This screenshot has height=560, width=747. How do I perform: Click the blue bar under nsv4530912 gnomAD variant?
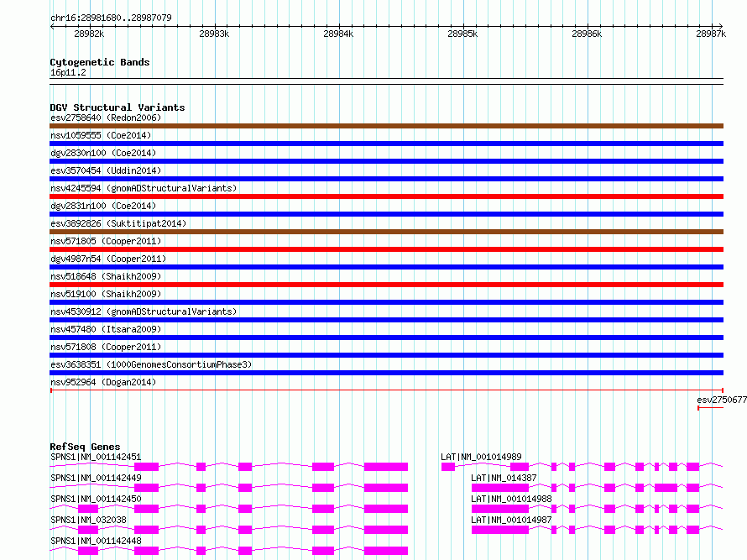pyautogui.click(x=386, y=320)
